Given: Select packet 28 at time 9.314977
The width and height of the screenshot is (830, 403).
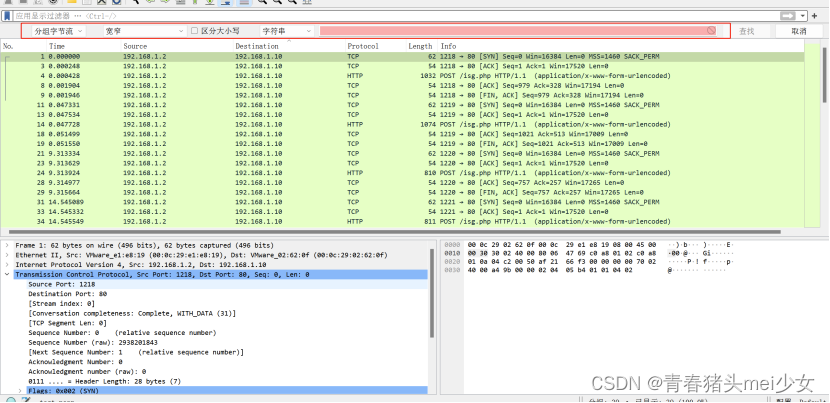Looking at the screenshot, I should (402, 183).
